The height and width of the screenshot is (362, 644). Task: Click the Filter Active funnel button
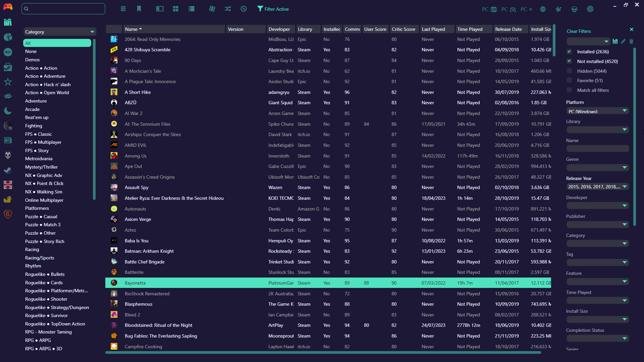tap(273, 9)
